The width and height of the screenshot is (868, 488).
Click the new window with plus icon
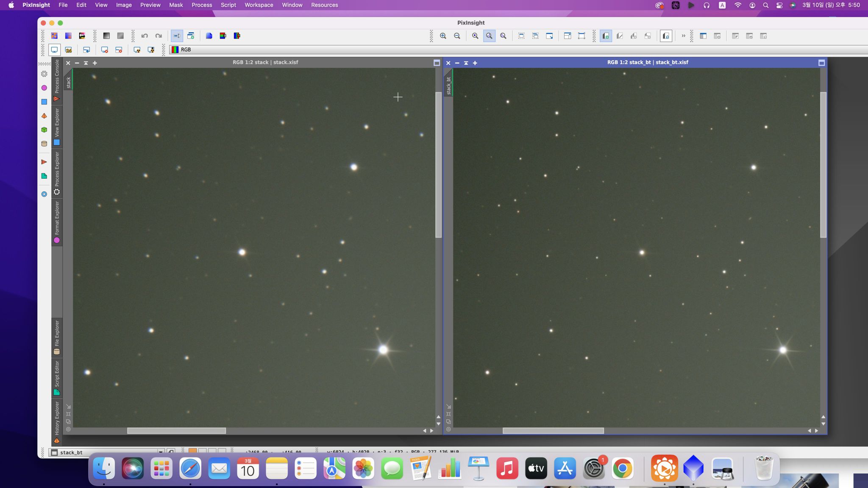coord(191,36)
